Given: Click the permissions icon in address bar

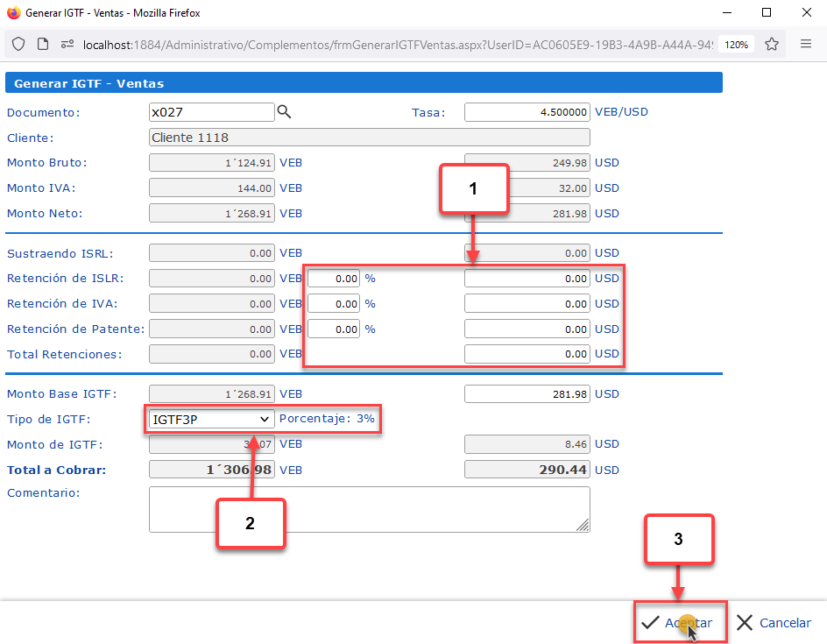Looking at the screenshot, I should coord(67,44).
